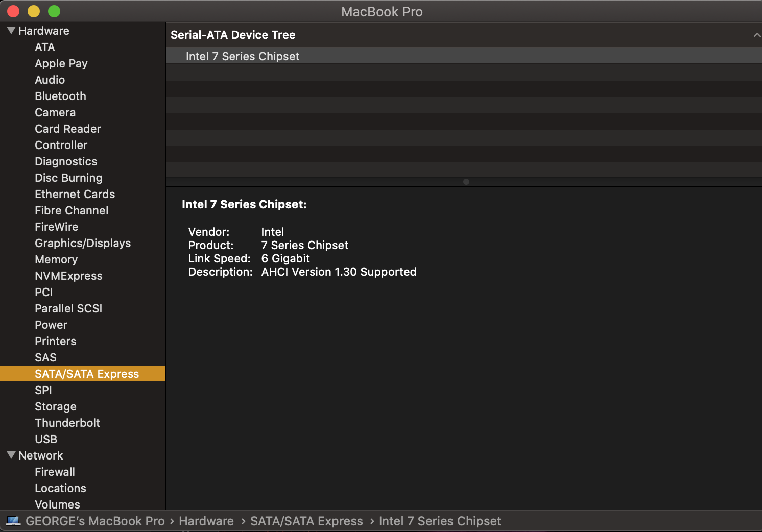View the Diagnostics category
Viewport: 762px width, 532px height.
tap(66, 161)
